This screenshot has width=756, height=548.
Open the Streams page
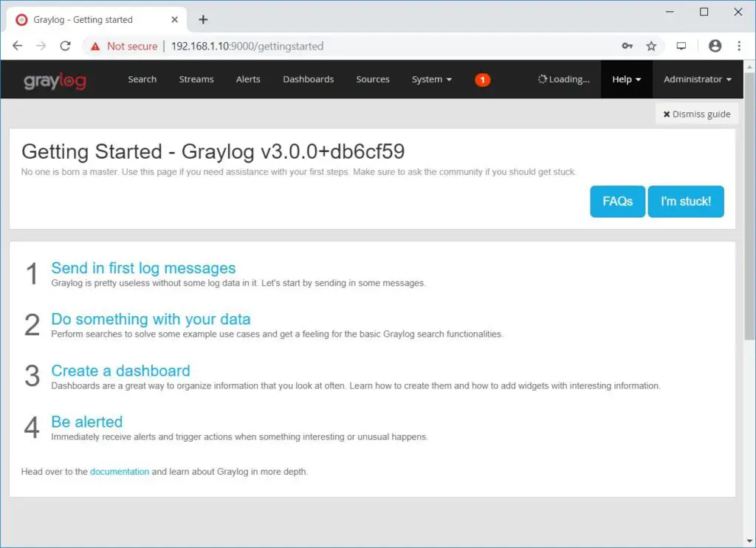pos(196,79)
